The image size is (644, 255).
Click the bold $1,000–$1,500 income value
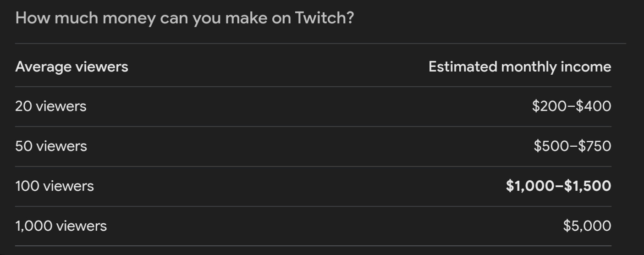click(558, 186)
